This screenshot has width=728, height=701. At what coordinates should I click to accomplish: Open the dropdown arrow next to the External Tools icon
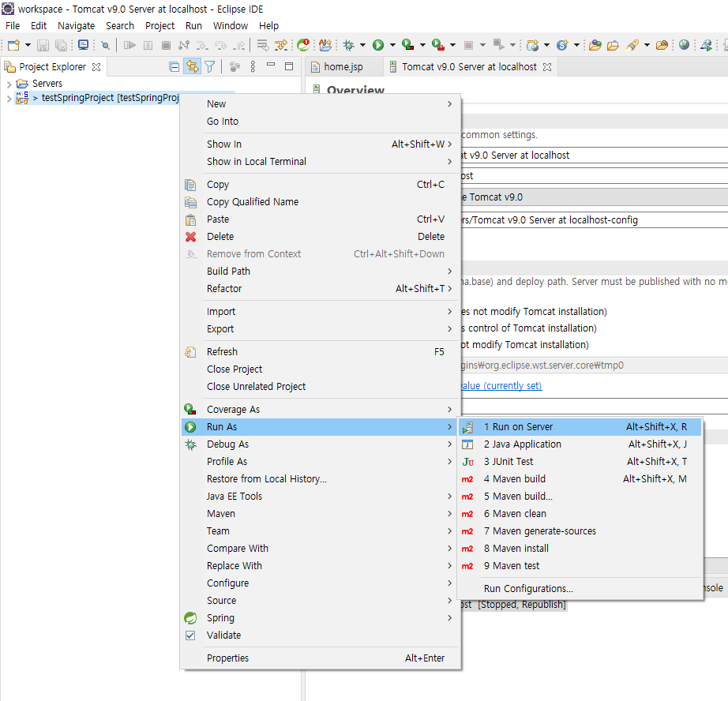click(452, 45)
